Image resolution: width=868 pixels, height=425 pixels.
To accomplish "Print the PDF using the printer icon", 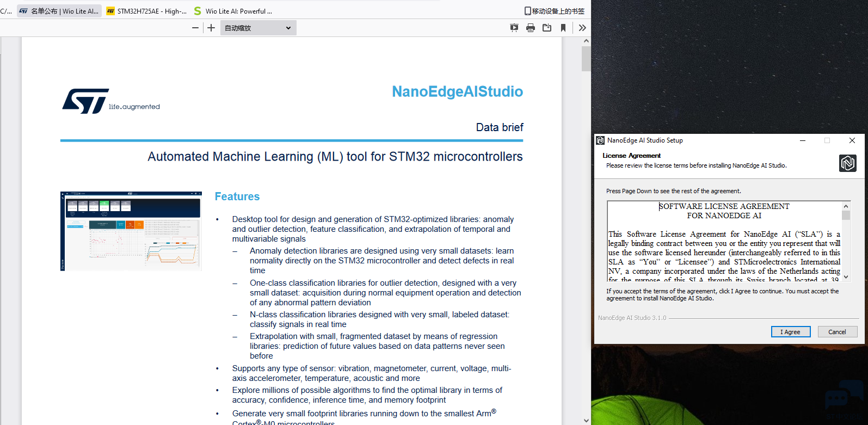I will [531, 28].
